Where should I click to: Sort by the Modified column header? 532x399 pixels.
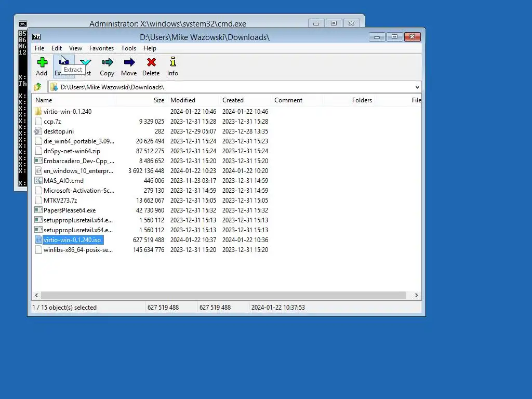193,100
